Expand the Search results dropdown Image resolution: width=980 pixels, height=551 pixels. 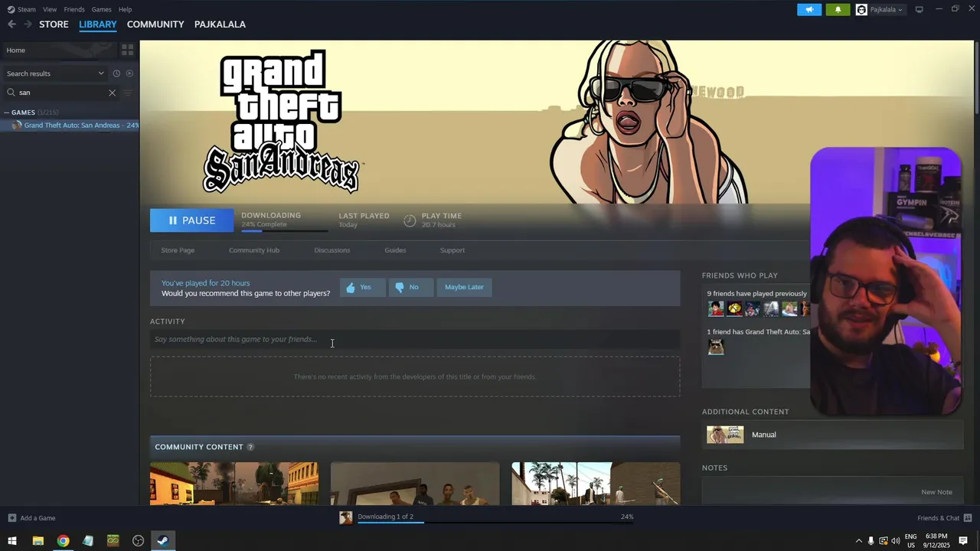click(x=55, y=73)
